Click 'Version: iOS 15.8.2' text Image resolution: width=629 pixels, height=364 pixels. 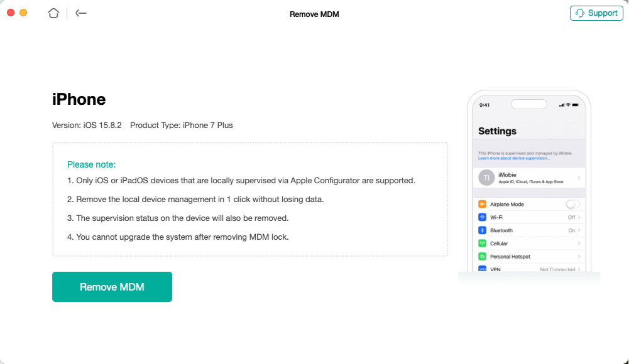87,126
